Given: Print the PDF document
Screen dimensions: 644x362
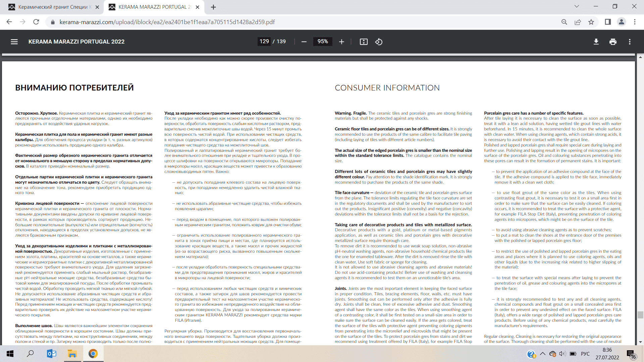Looking at the screenshot, I should coord(613,42).
